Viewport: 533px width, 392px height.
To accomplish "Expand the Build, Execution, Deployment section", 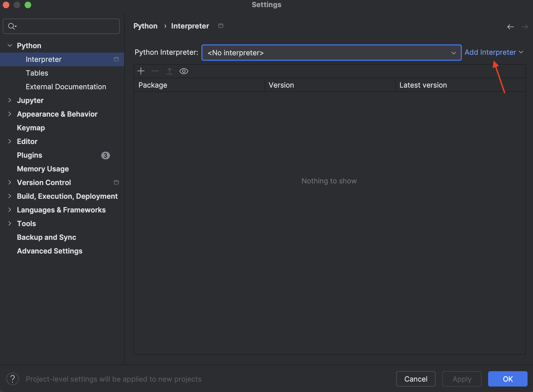I will (x=10, y=196).
